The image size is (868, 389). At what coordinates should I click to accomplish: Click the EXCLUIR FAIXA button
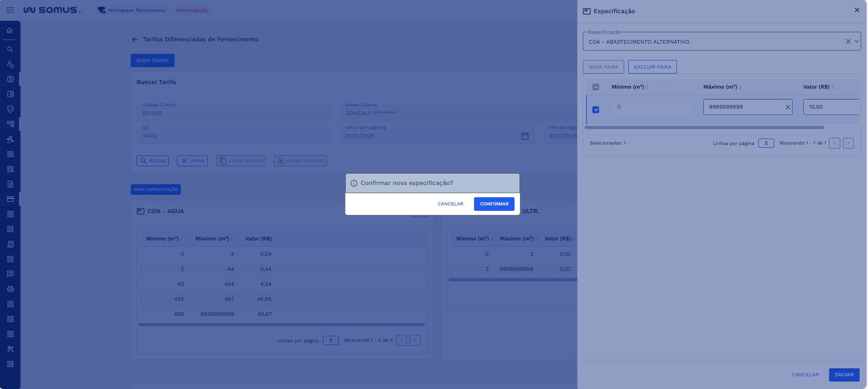click(x=652, y=67)
